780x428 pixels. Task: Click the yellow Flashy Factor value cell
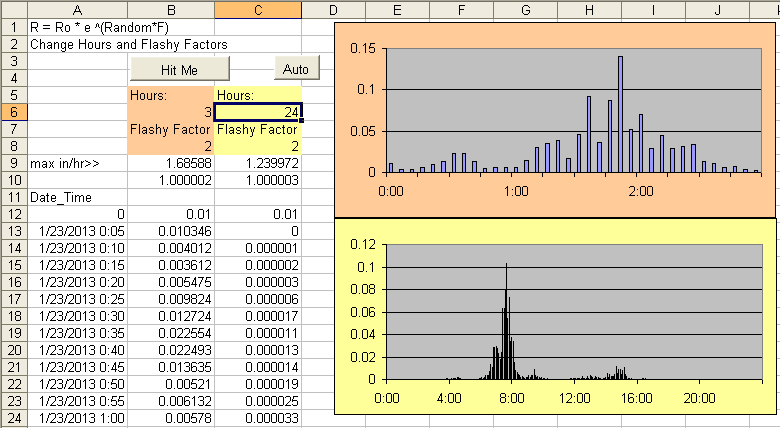point(257,145)
